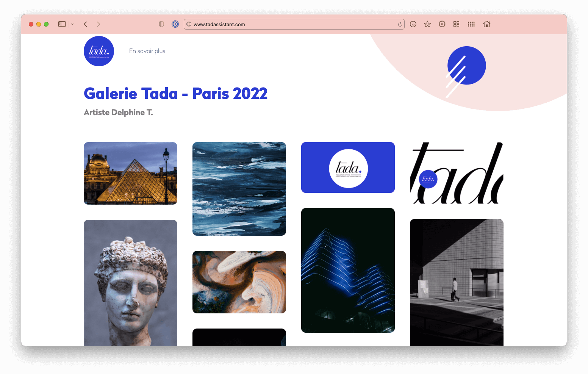This screenshot has height=374, width=588.
Task: Go to the home page
Action: coord(487,24)
